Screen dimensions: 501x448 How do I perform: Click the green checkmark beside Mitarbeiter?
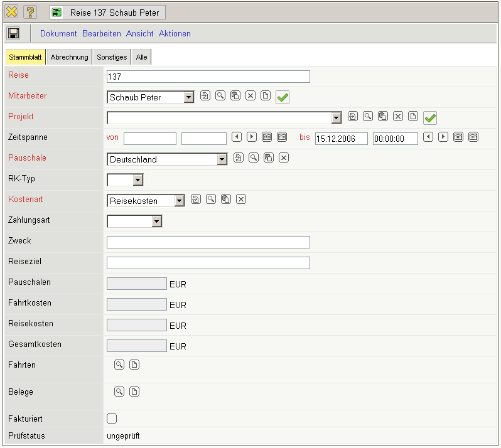283,97
